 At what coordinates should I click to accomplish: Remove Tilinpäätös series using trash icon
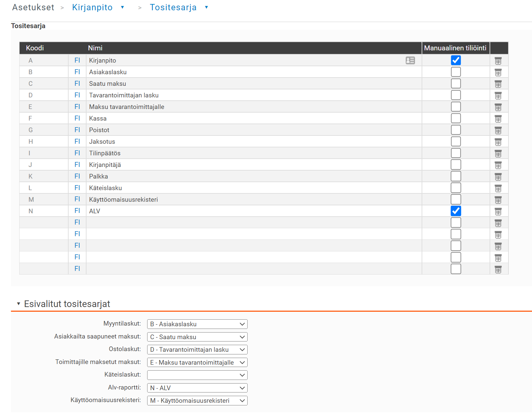(498, 153)
